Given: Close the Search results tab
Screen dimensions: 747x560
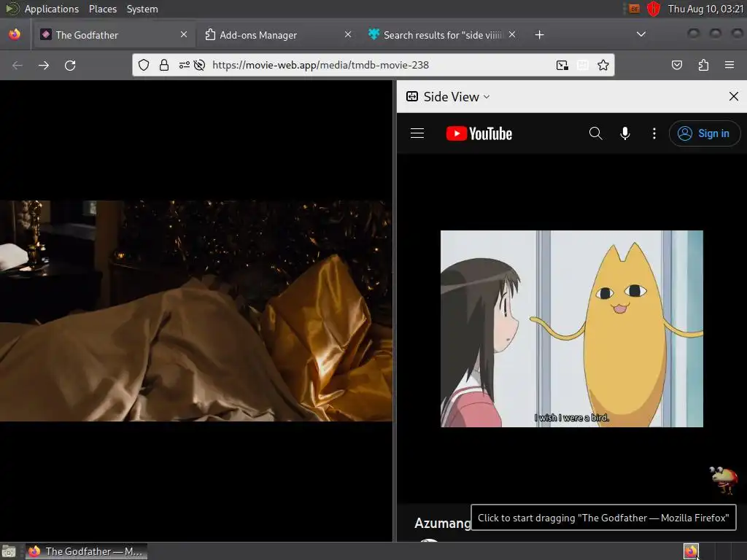Looking at the screenshot, I should [x=511, y=34].
